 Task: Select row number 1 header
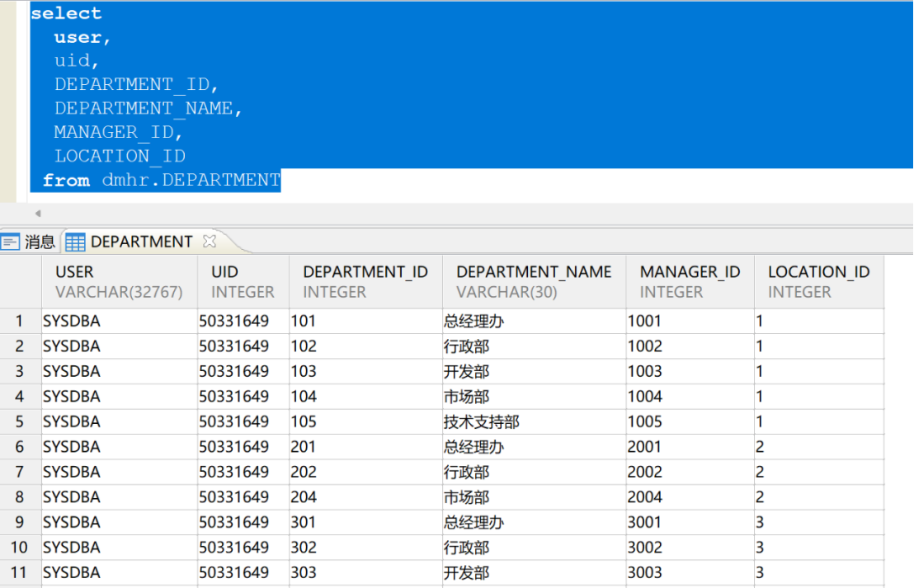coord(20,321)
